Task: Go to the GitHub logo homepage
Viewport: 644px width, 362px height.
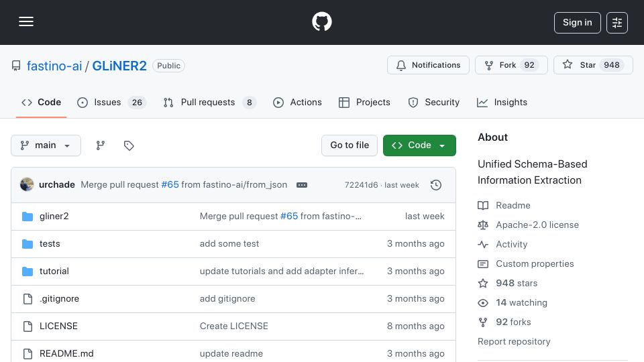Action: [321, 21]
